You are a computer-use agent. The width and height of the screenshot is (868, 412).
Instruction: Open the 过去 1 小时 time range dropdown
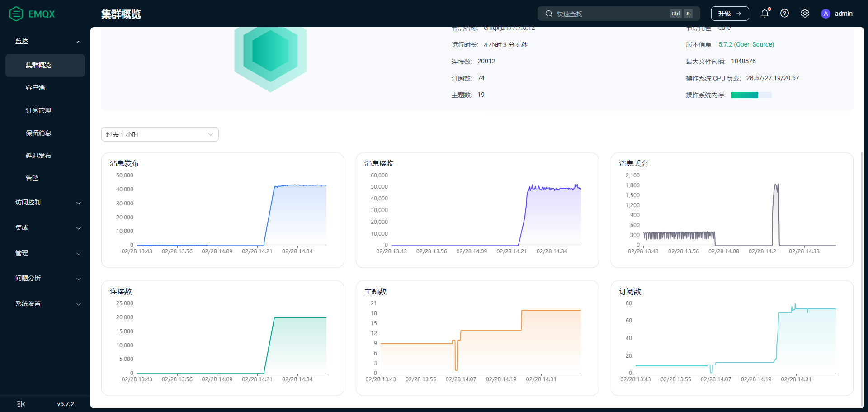[x=160, y=134]
